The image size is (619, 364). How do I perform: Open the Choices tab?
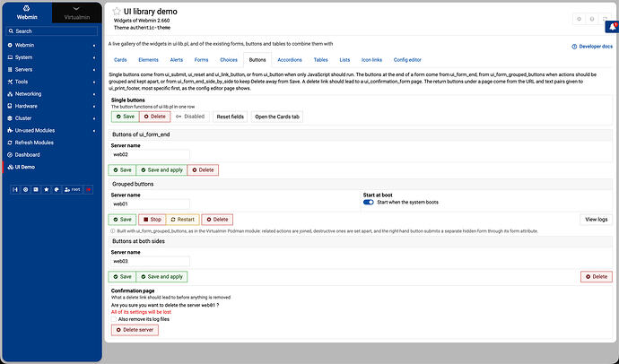[x=229, y=60]
